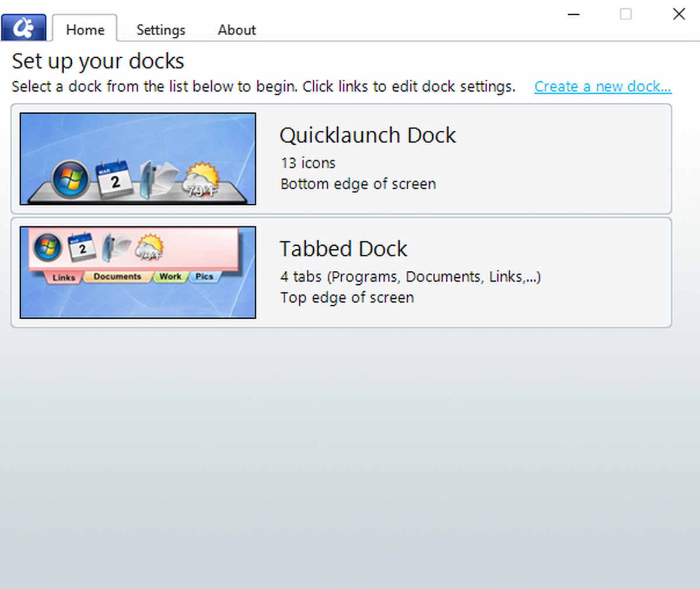Open the About tab
Viewport: 700px width, 589px height.
pos(236,30)
